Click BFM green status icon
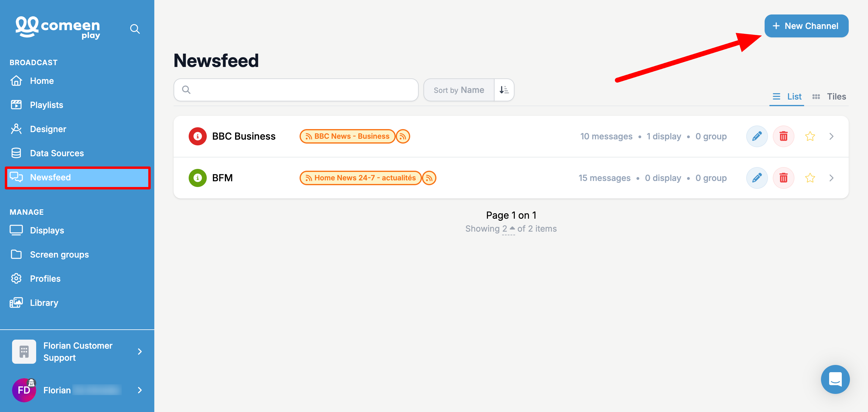868x412 pixels. (197, 178)
